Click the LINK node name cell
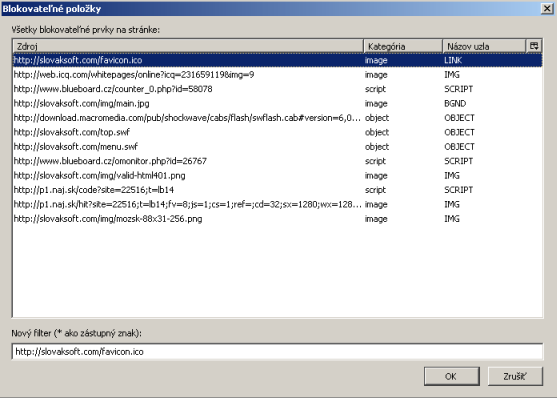The width and height of the screenshot is (557, 398). pyautogui.click(x=453, y=60)
